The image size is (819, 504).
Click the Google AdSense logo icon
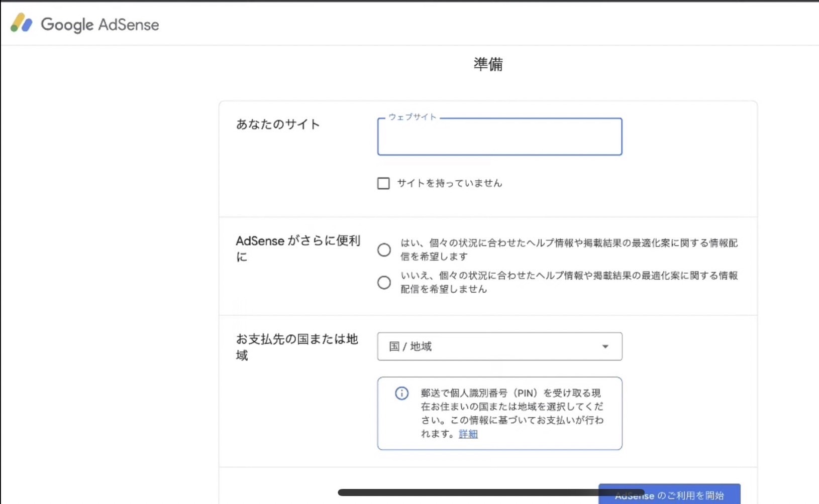pyautogui.click(x=22, y=23)
